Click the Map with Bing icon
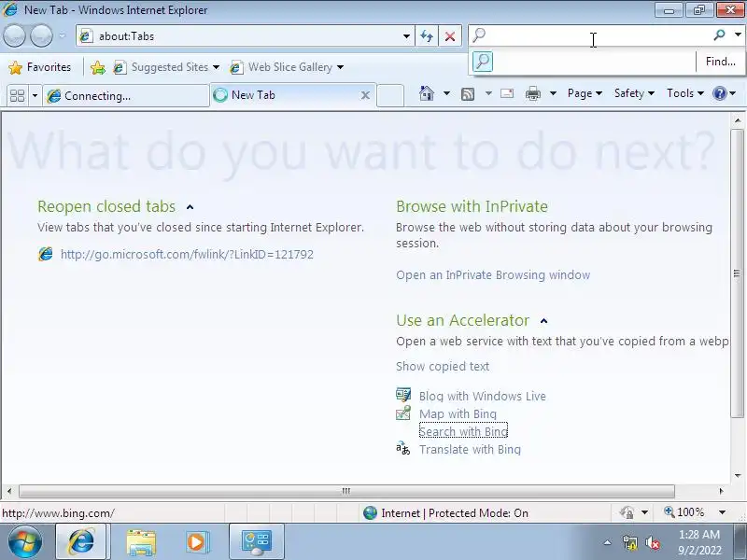Viewport: 747px width, 560px height. [x=403, y=413]
